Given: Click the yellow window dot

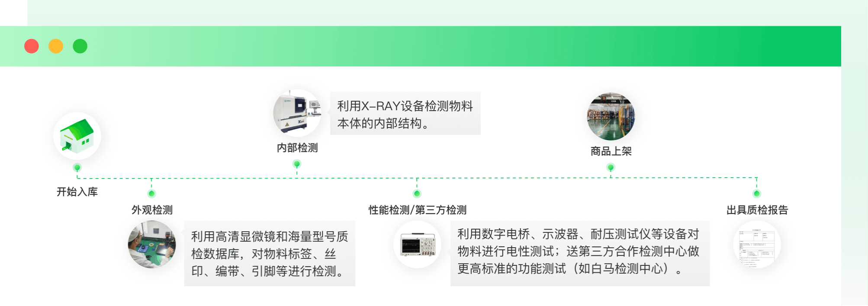Looking at the screenshot, I should pyautogui.click(x=56, y=46).
